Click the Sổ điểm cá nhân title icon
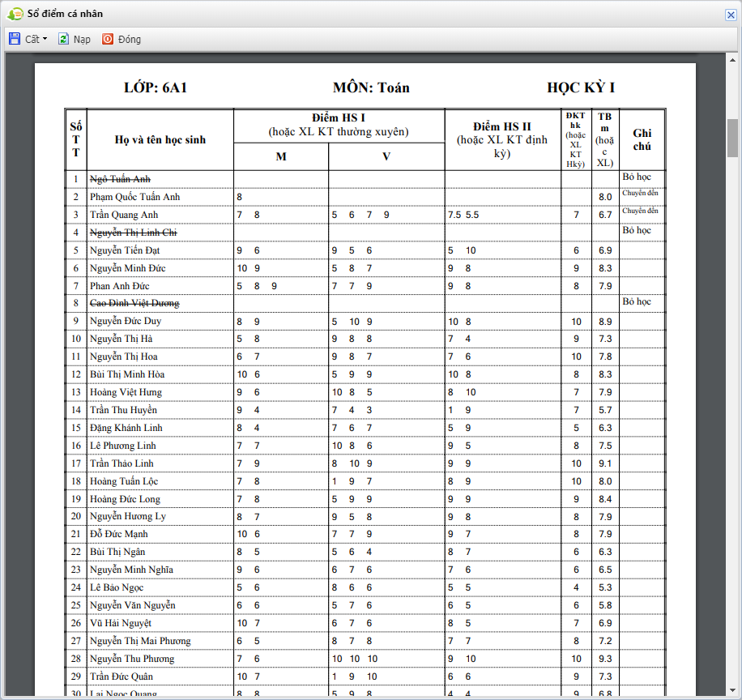 [15, 14]
